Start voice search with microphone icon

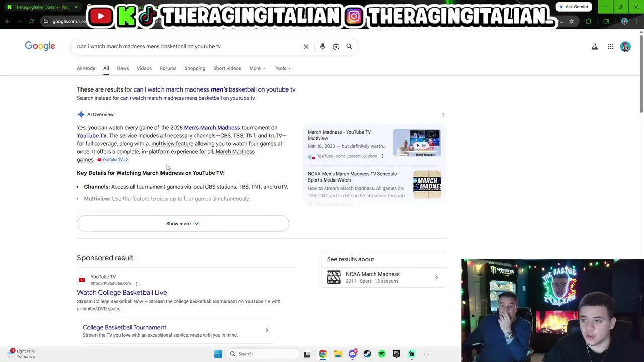click(x=323, y=46)
